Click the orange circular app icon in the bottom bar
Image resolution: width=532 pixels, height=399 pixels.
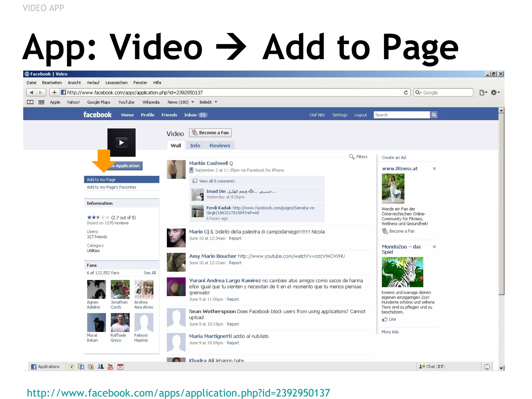[71, 367]
